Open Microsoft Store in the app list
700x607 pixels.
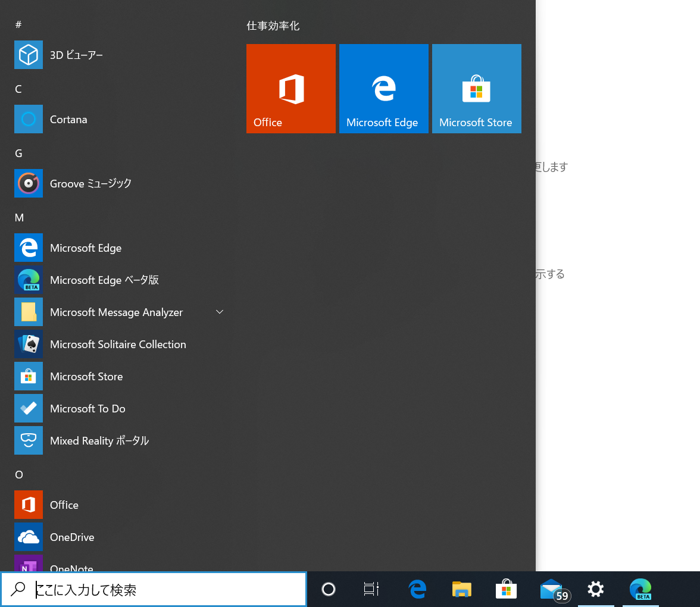(120, 376)
